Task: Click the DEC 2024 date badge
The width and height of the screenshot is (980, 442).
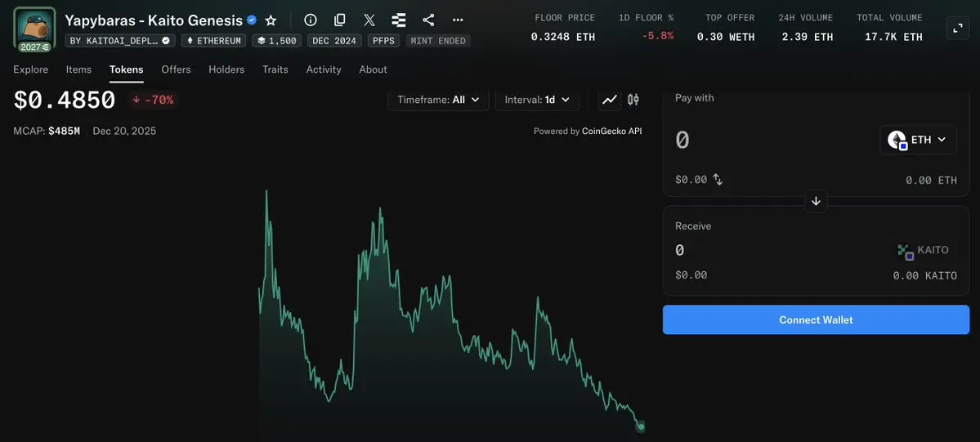Action: [x=334, y=41]
